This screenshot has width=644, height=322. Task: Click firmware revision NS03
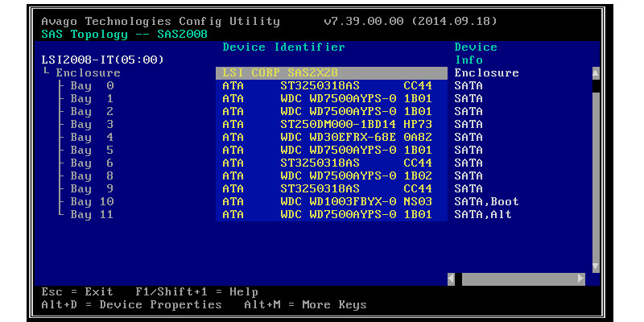[418, 202]
